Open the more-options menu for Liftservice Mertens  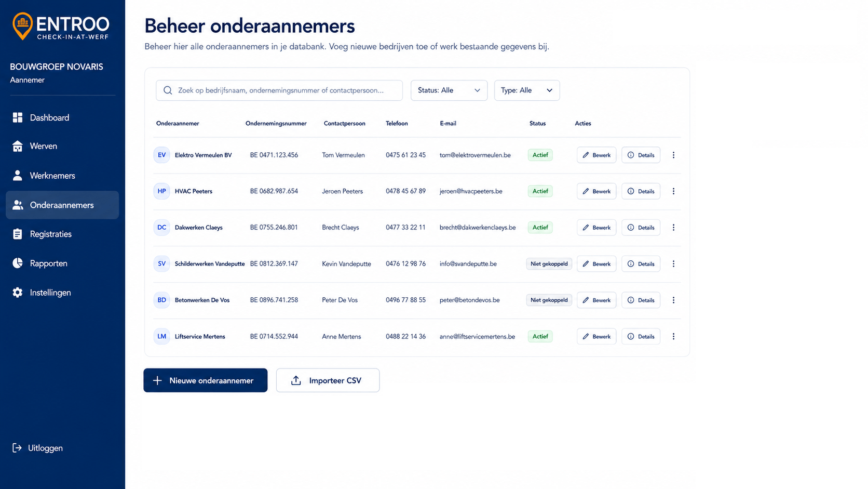pos(673,337)
